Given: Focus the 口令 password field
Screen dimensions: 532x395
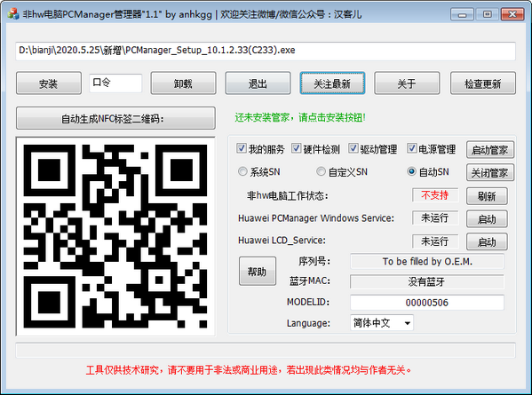Looking at the screenshot, I should click(x=115, y=83).
